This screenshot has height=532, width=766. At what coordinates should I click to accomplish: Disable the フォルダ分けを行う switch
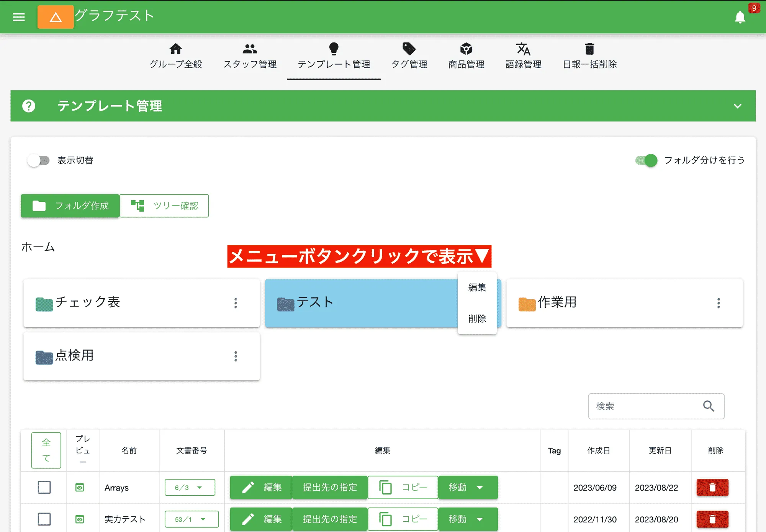[x=647, y=160]
